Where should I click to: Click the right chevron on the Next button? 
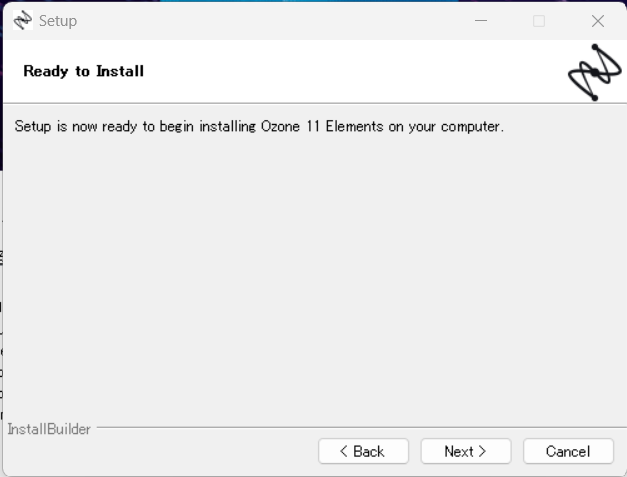482,451
